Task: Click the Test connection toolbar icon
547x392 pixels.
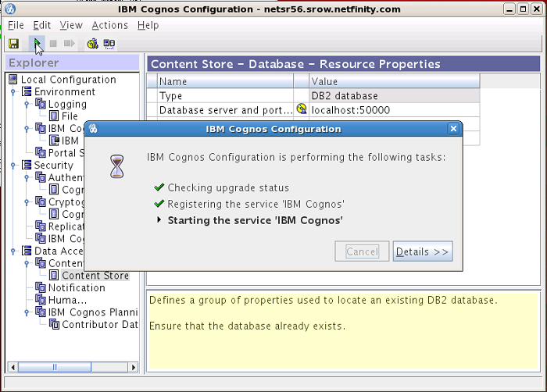Action: (92, 44)
